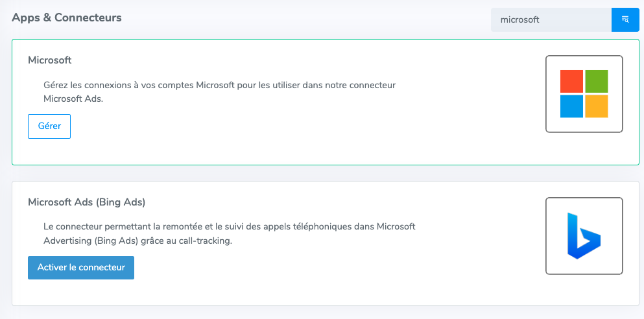The height and width of the screenshot is (319, 644).
Task: Click the green square in Microsoft logo
Action: [x=596, y=81]
